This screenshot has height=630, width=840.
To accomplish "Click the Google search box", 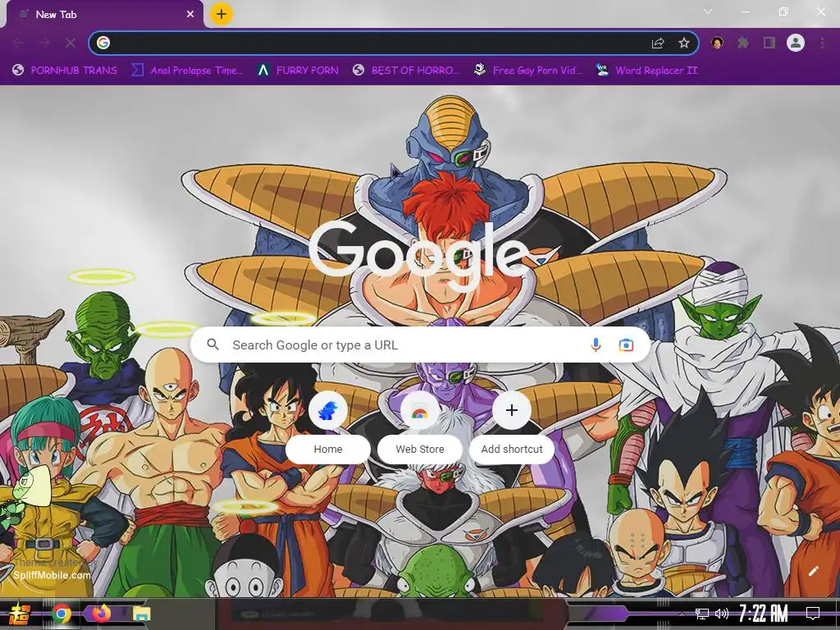I will [420, 345].
